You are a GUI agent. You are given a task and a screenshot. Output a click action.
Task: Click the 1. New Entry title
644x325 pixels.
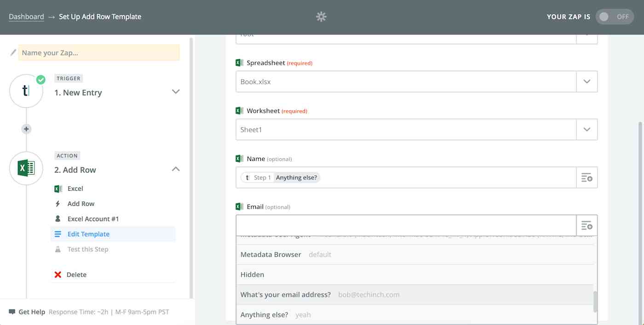(x=78, y=92)
